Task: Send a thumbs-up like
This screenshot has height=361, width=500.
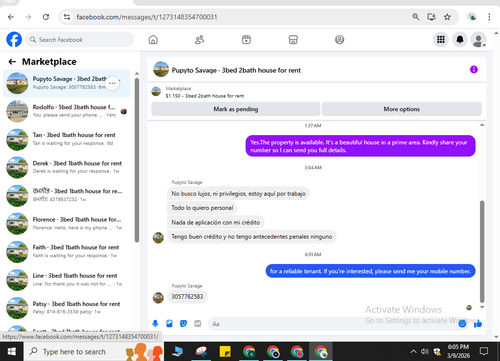Action: coord(478,323)
